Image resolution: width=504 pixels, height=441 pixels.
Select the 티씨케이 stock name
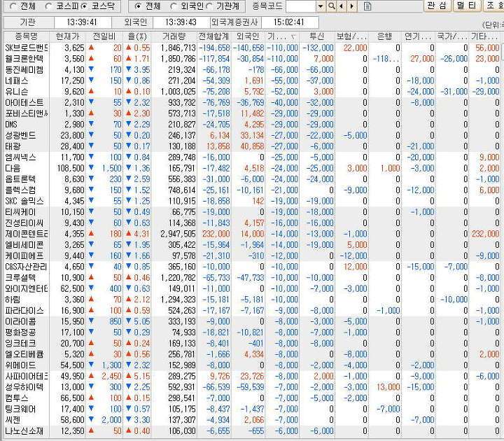point(20,212)
